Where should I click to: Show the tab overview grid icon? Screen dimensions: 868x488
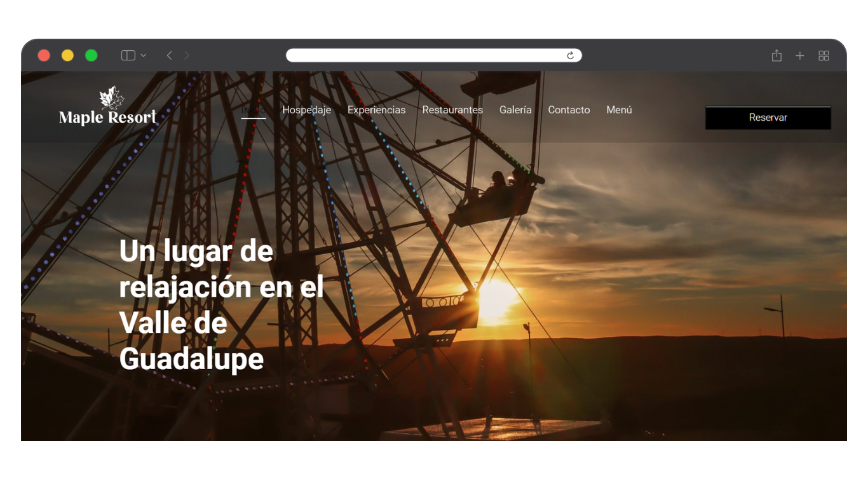[x=824, y=56]
